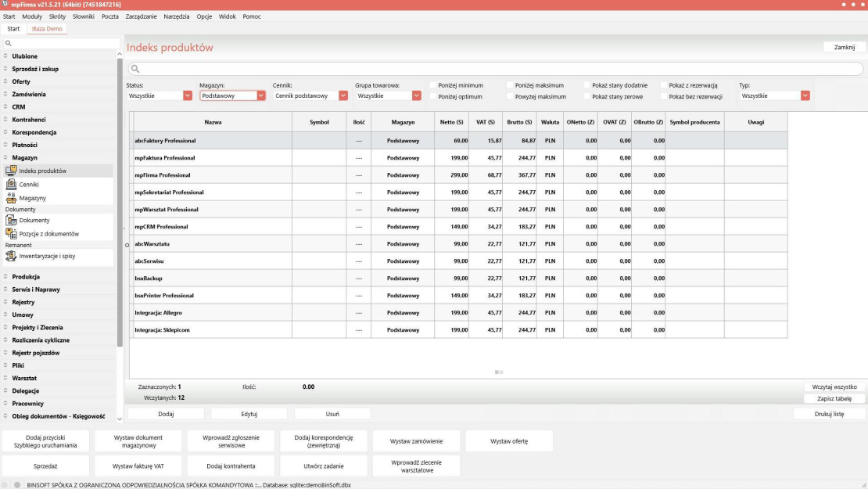Open the Dokumenty icon under Magazyn

pos(11,220)
